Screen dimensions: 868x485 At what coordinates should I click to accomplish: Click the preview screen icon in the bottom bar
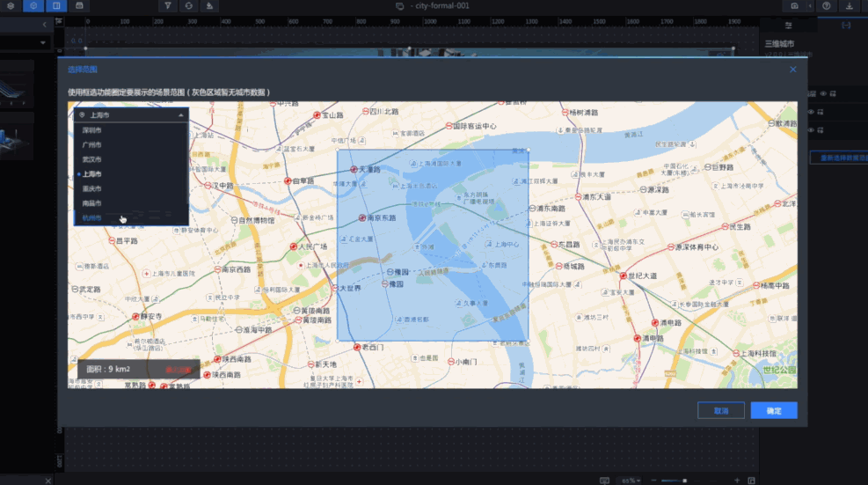tap(604, 481)
